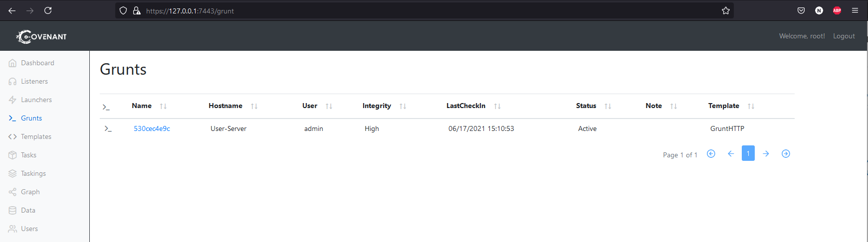Click the Tasks box icon
Screen dimensions: 868x242
pyautogui.click(x=12, y=155)
